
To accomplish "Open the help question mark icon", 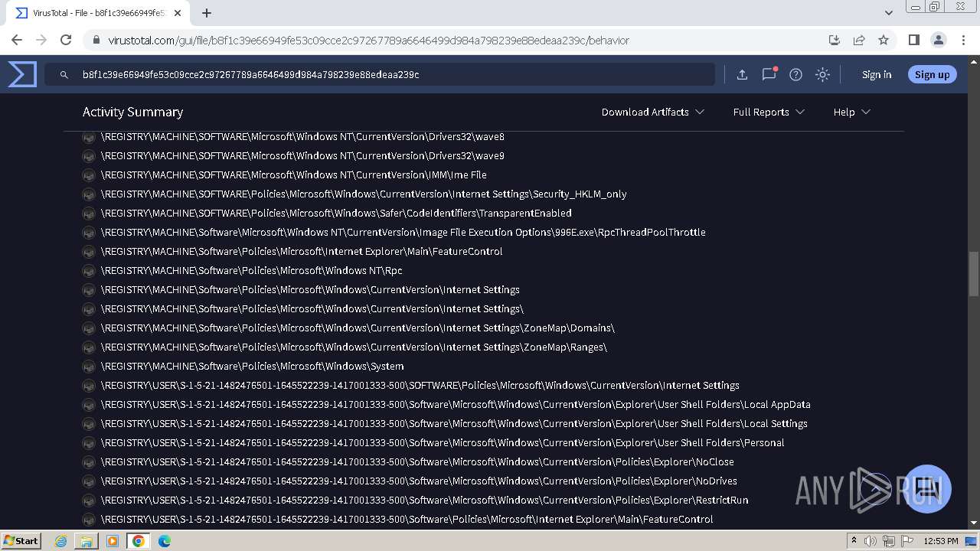I will tap(795, 74).
